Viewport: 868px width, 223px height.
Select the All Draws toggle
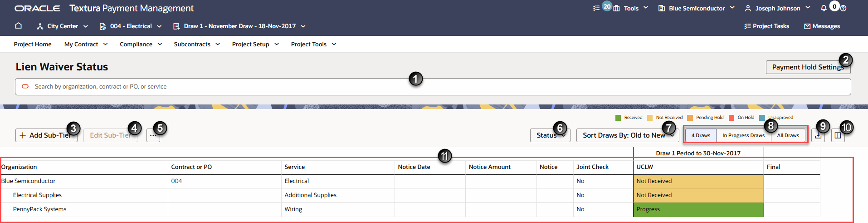tap(788, 135)
